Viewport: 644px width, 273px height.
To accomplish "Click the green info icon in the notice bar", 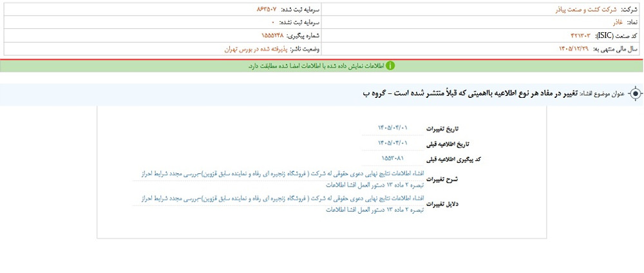I will [x=390, y=66].
